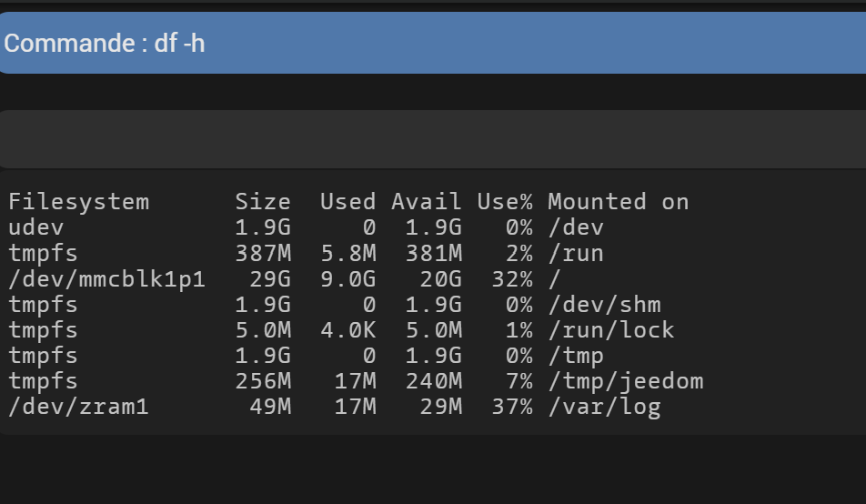The image size is (866, 504).
Task: Click the 9.0G used value
Action: [x=347, y=279]
